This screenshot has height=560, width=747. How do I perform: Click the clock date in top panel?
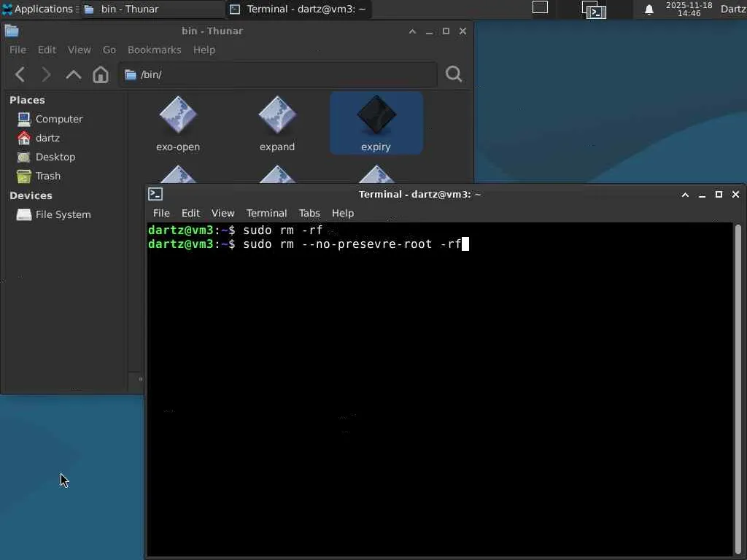(x=689, y=9)
